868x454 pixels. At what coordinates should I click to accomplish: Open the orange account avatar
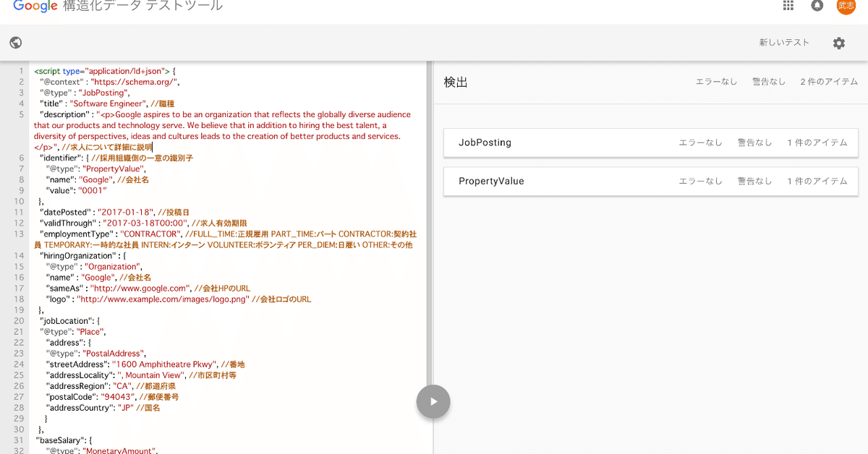coord(846,5)
